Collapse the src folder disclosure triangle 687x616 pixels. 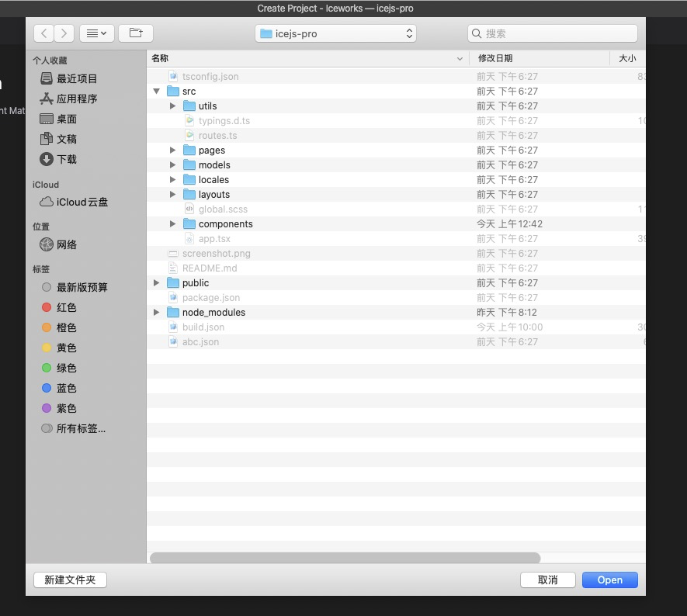pos(157,91)
